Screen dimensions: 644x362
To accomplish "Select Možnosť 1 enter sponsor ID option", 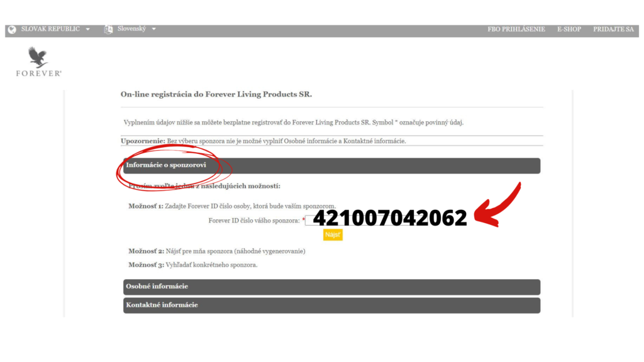I will [232, 206].
